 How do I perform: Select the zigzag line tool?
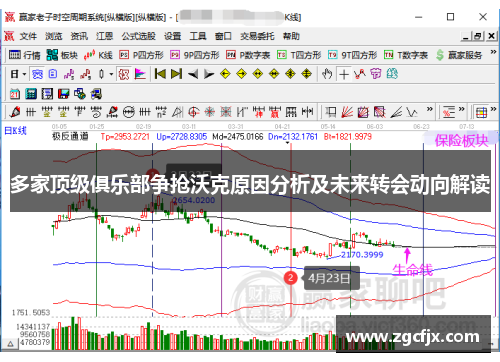tap(412, 112)
